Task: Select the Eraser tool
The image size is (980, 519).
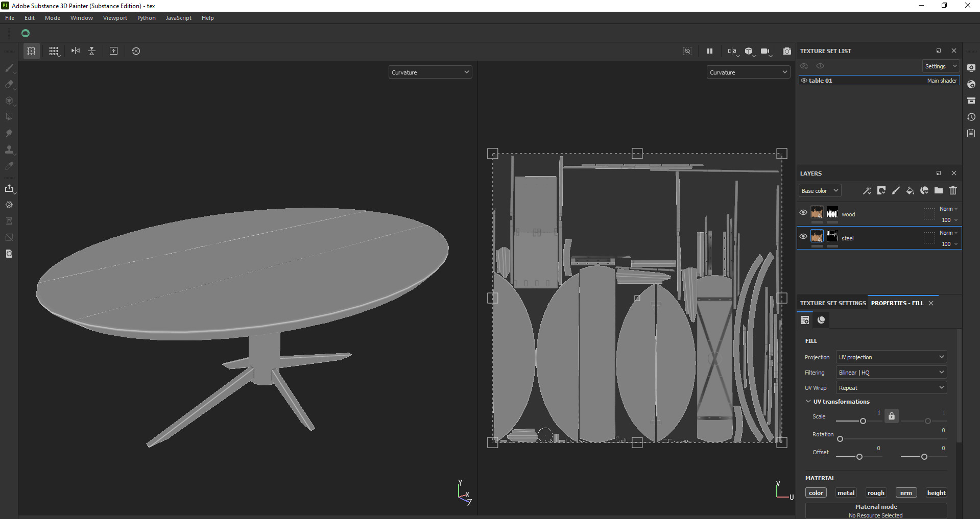Action: (9, 84)
